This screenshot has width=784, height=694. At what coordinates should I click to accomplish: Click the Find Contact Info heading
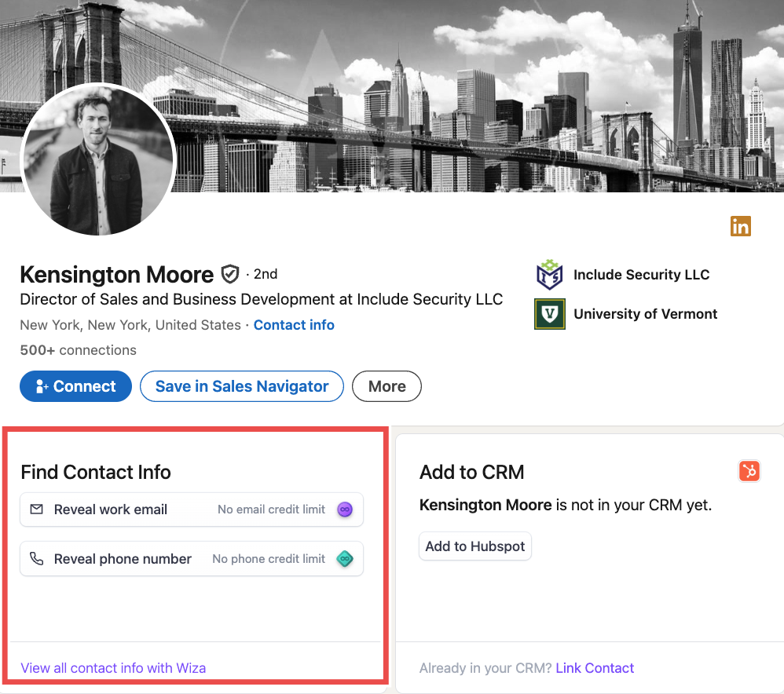(x=96, y=472)
